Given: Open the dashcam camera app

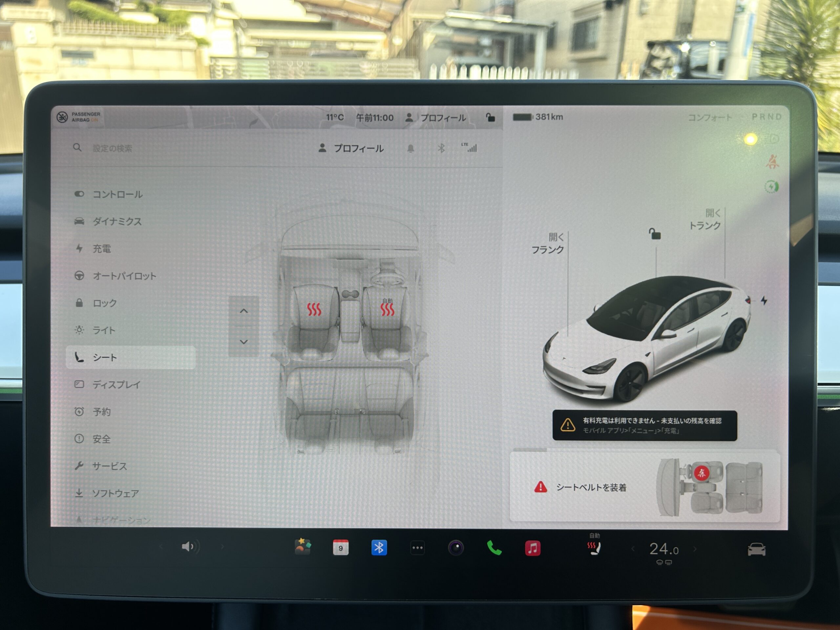Looking at the screenshot, I should [456, 548].
